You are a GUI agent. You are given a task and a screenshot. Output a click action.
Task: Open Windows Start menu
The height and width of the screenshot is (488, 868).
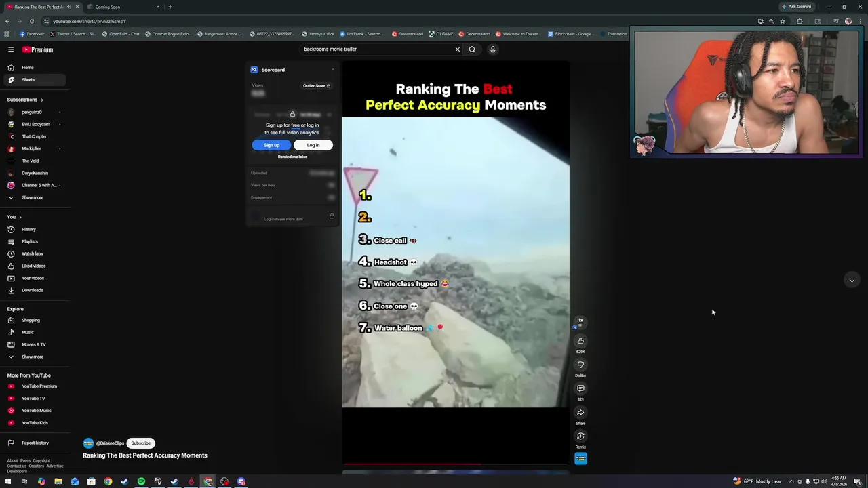[8, 481]
